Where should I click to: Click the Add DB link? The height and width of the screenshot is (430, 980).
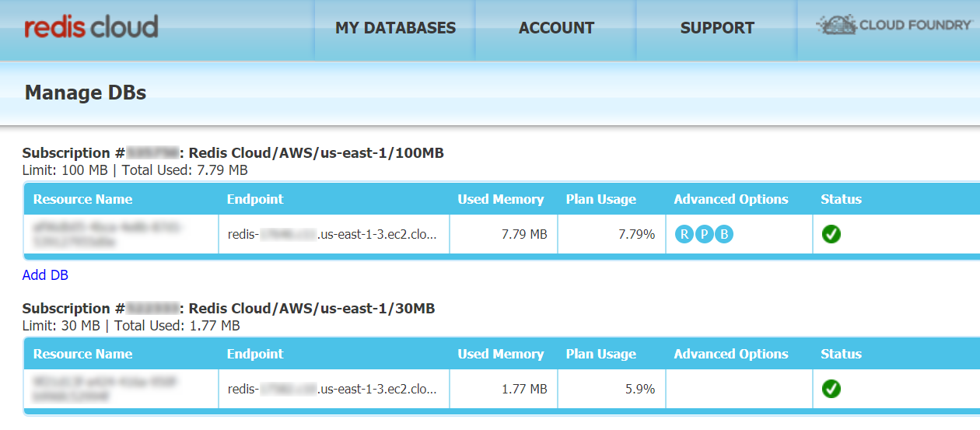[x=45, y=275]
